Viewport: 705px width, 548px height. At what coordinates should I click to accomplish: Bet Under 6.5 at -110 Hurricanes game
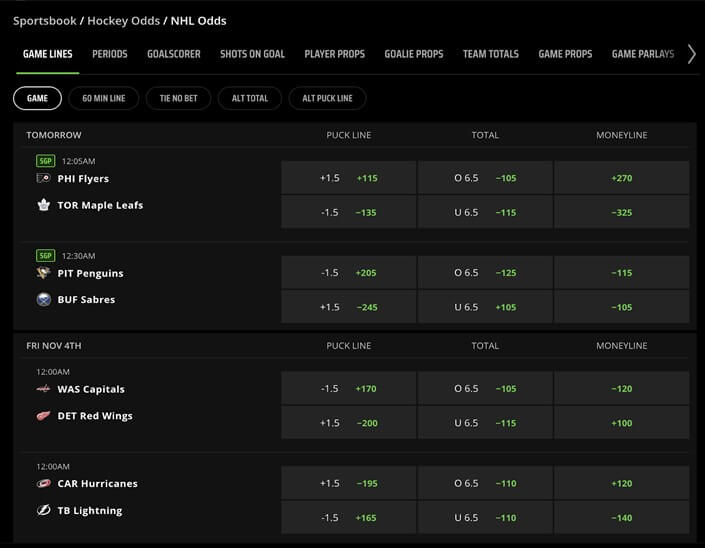coord(485,517)
